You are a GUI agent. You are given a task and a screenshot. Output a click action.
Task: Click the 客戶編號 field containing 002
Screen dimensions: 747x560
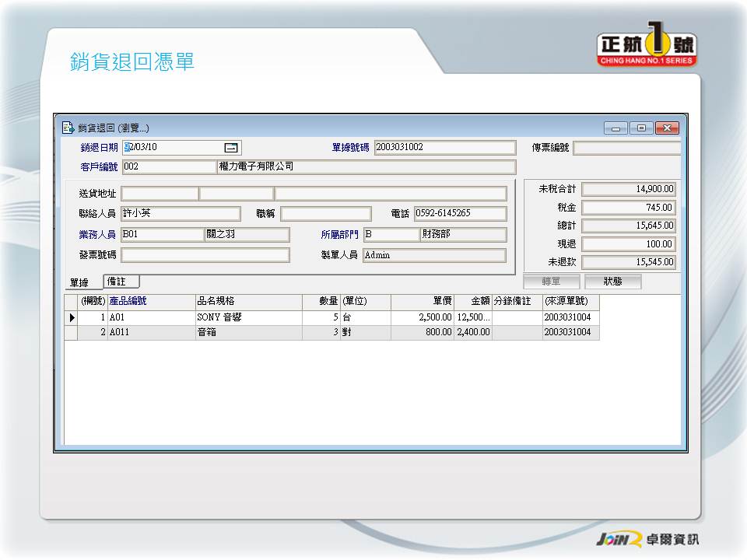click(168, 166)
